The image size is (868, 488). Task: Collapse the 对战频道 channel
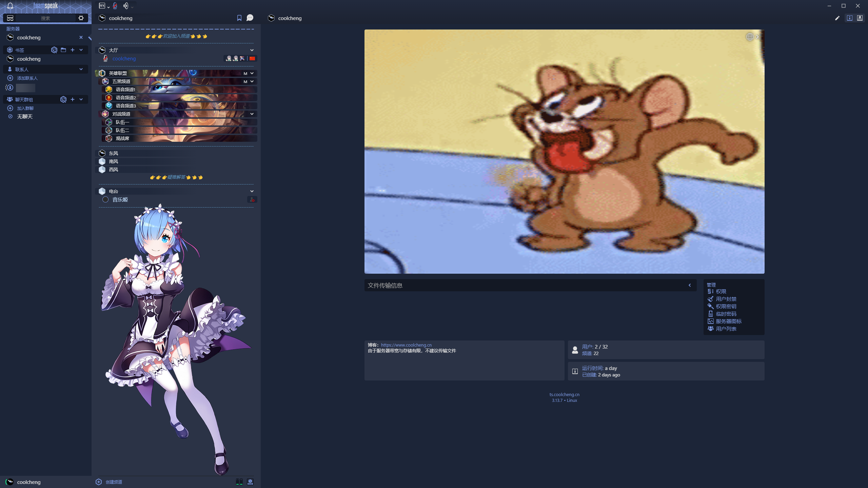pyautogui.click(x=252, y=114)
